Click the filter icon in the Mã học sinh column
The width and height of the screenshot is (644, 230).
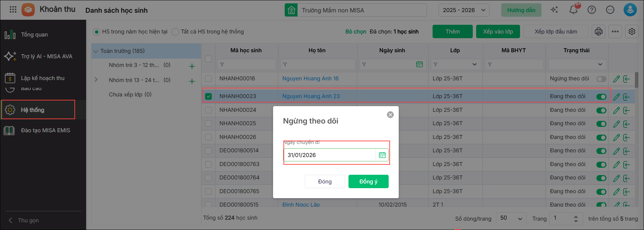pyautogui.click(x=222, y=64)
